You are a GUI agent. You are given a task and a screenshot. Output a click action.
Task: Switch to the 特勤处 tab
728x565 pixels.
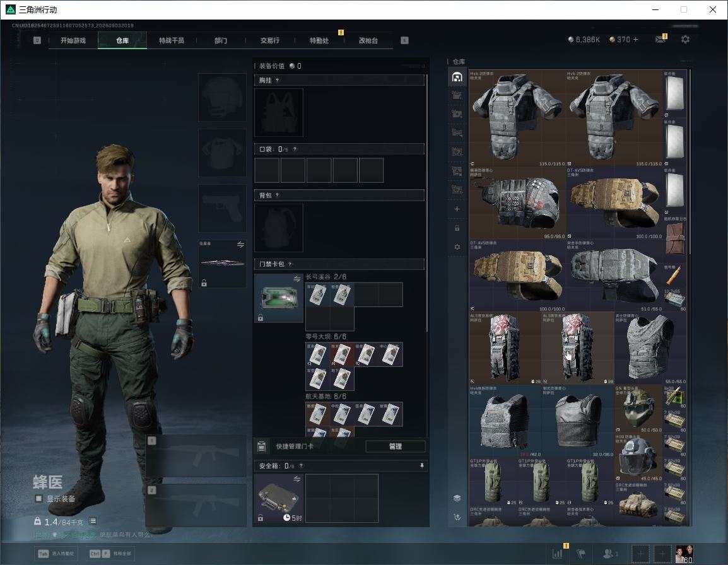pyautogui.click(x=319, y=40)
